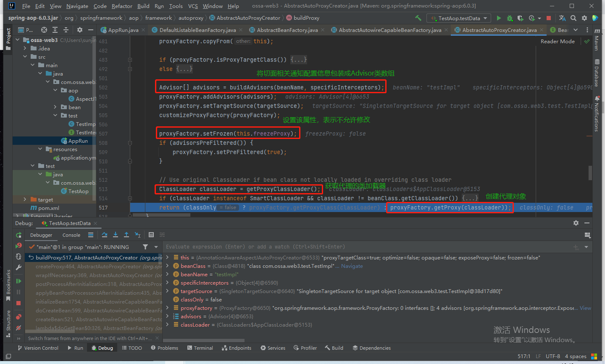
Task: Click the frames filter funnel icon
Action: [145, 247]
